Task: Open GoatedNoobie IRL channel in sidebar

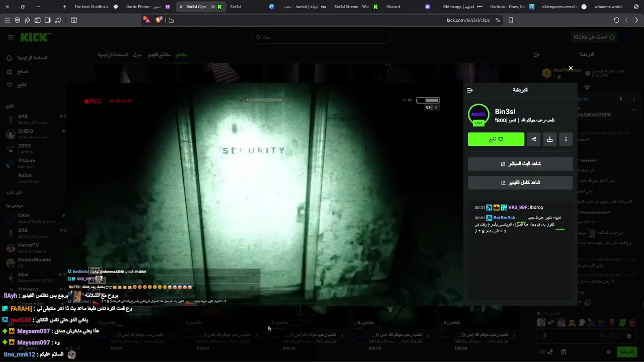Action: [35, 262]
